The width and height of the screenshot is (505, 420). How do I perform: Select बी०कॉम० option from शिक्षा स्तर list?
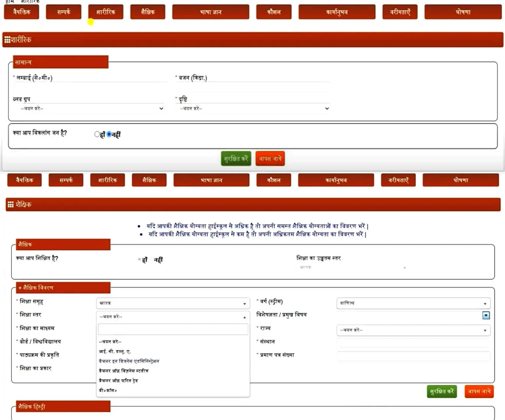[108, 390]
